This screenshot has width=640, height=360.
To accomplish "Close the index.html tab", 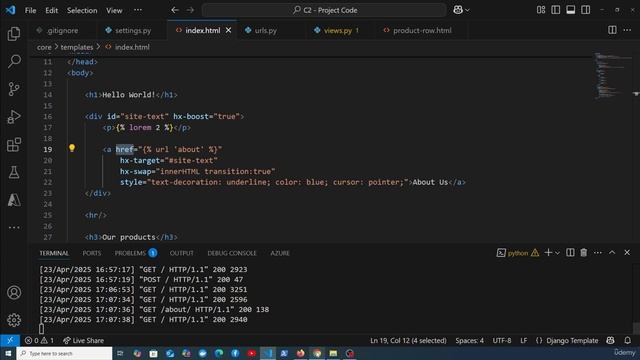I will point(229,30).
